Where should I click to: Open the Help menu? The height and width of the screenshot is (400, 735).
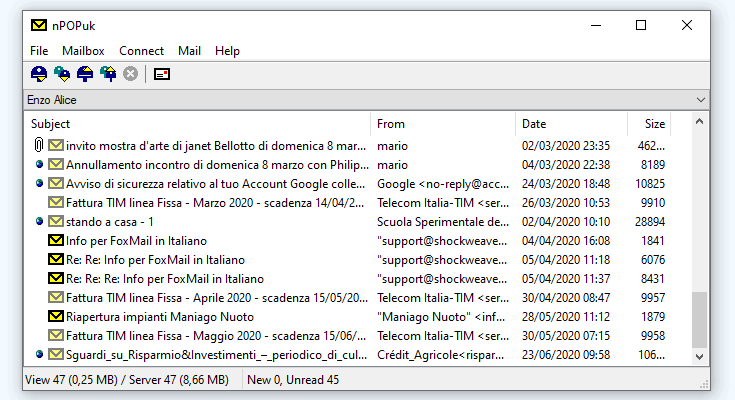tap(227, 51)
